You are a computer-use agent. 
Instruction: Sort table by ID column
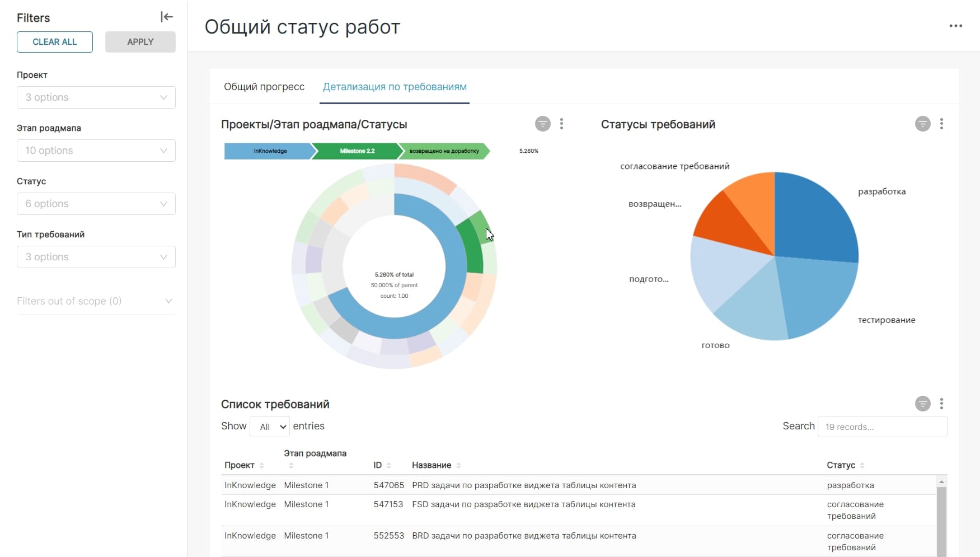pyautogui.click(x=388, y=466)
